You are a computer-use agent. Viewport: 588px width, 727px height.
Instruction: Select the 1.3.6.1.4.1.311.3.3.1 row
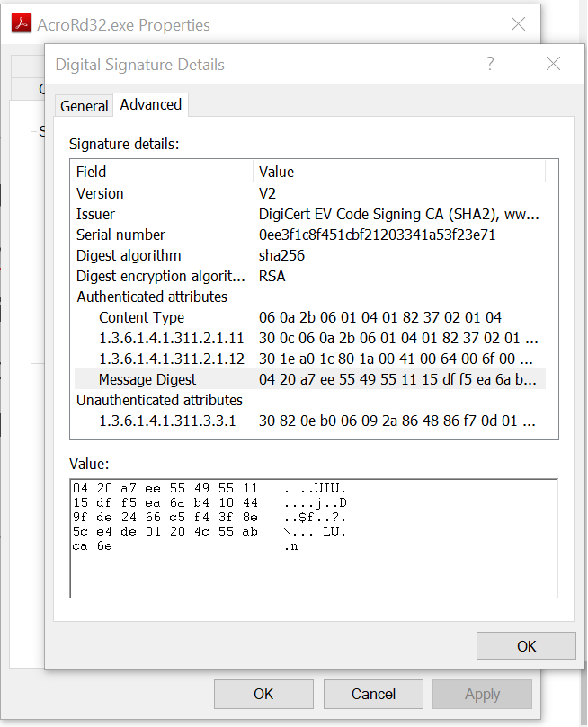pyautogui.click(x=310, y=421)
